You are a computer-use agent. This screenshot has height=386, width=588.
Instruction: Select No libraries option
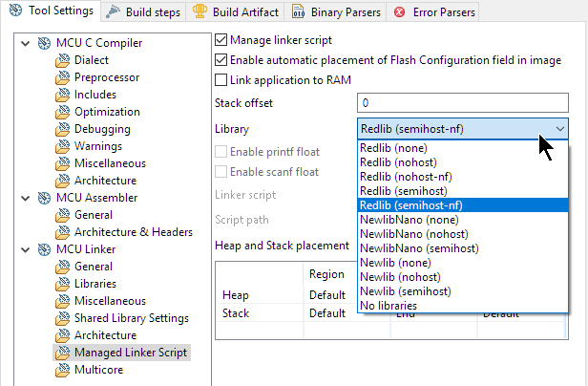pos(388,305)
